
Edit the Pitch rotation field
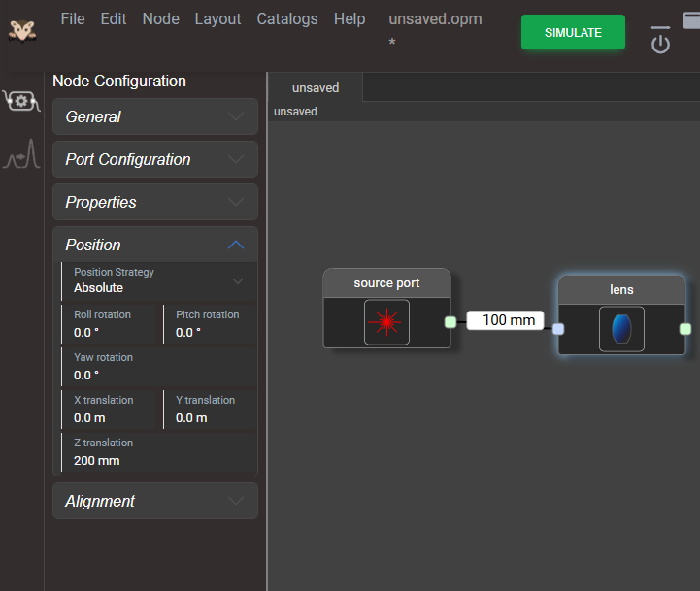tap(210, 324)
